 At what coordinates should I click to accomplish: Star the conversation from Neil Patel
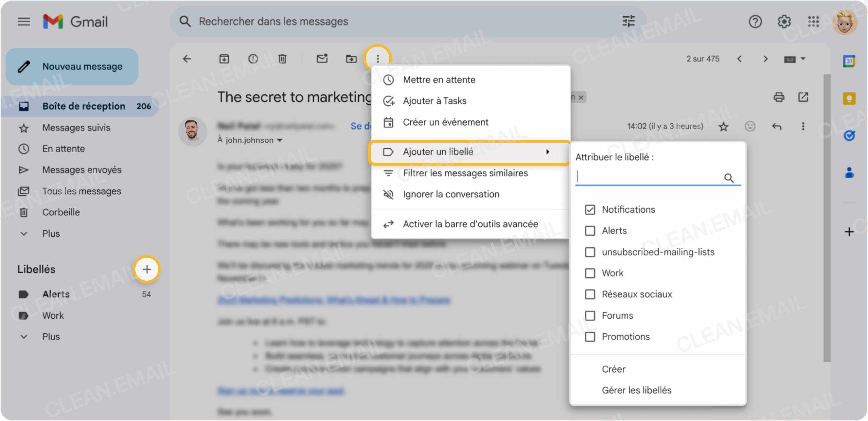pos(723,126)
